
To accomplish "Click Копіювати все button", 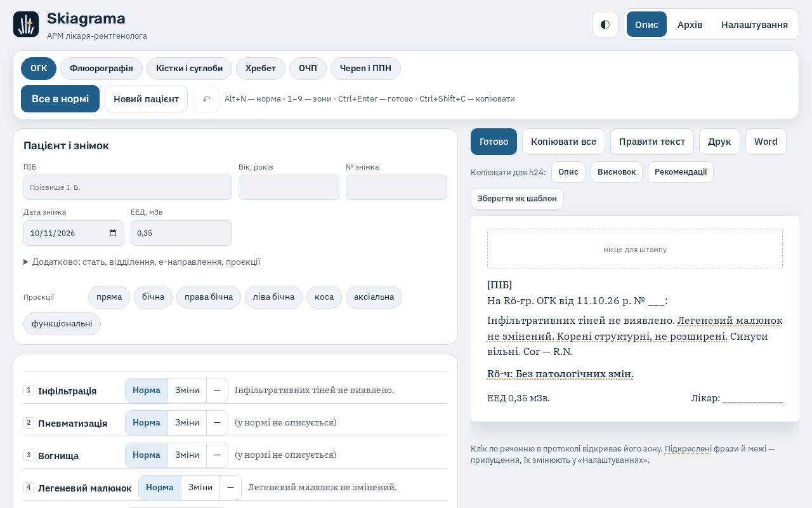I will (563, 142).
